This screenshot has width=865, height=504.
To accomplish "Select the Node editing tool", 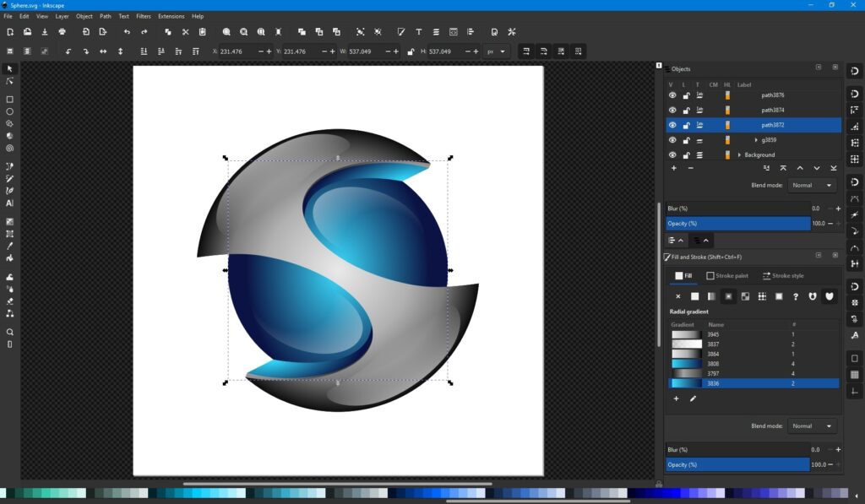I will tap(9, 82).
